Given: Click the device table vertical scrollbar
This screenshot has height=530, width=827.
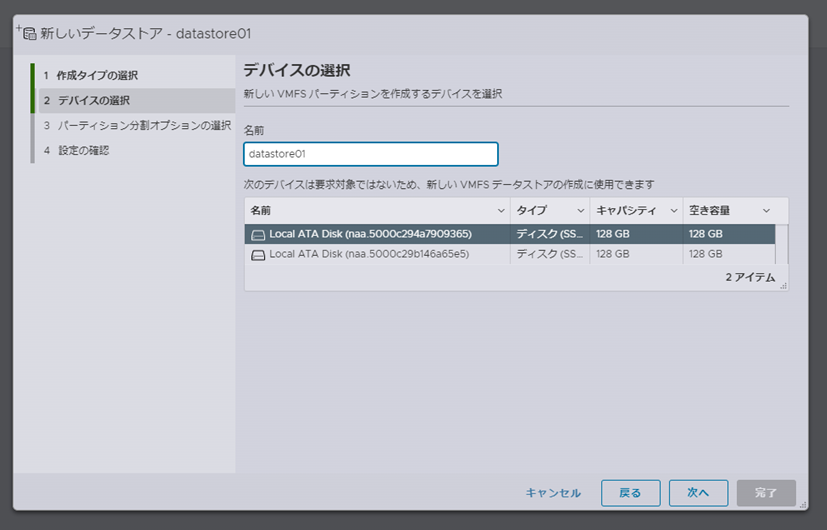Looking at the screenshot, I should tap(782, 244).
